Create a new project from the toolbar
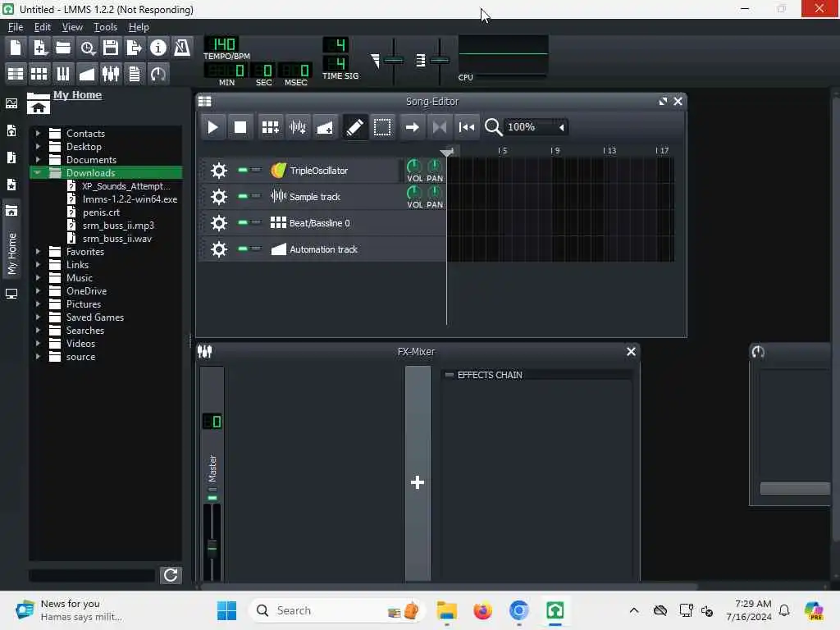840x630 pixels. (x=16, y=48)
